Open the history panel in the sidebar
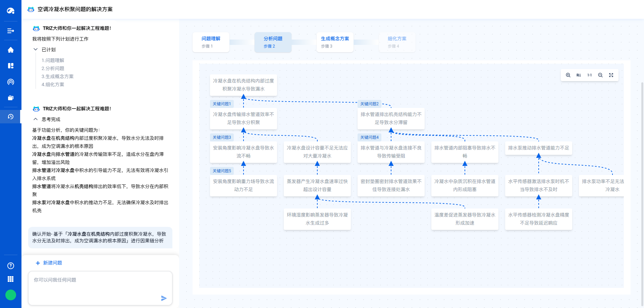This screenshot has height=308, width=644. pyautogui.click(x=11, y=117)
